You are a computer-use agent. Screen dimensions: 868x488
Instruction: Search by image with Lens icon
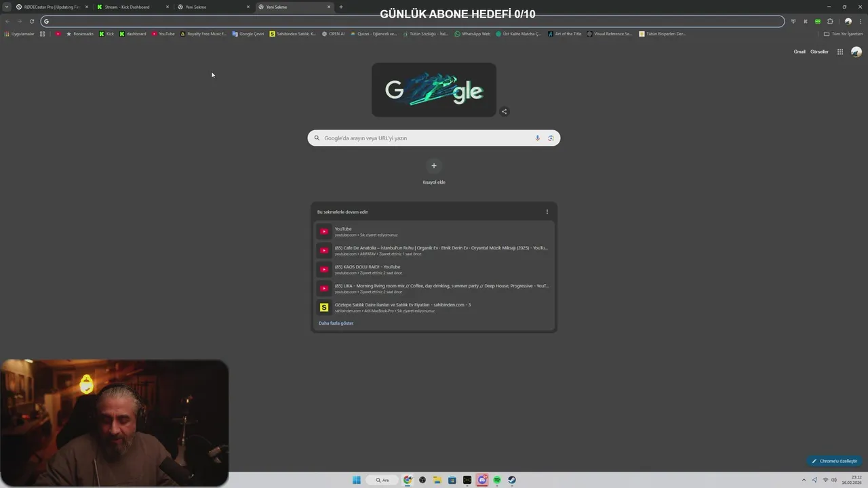551,138
